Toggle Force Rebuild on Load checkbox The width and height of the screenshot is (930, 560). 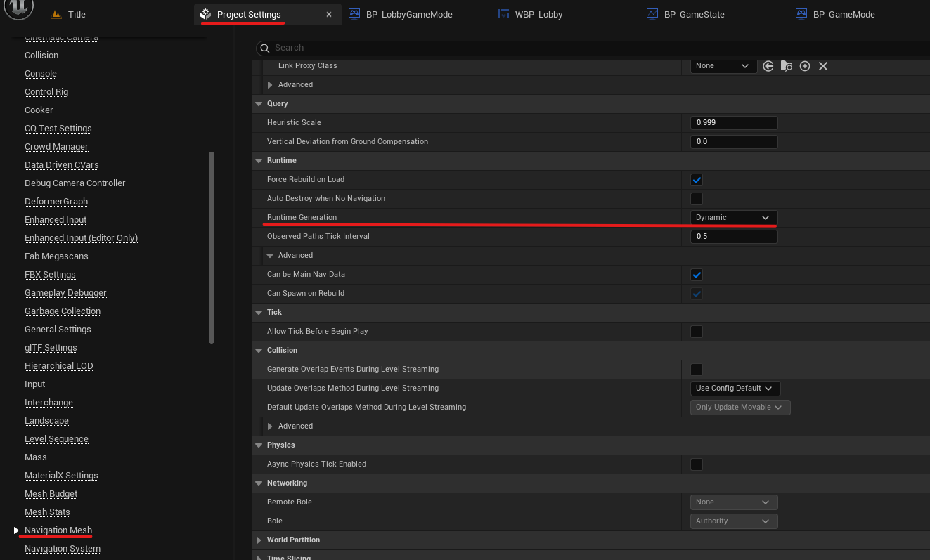pyautogui.click(x=697, y=180)
